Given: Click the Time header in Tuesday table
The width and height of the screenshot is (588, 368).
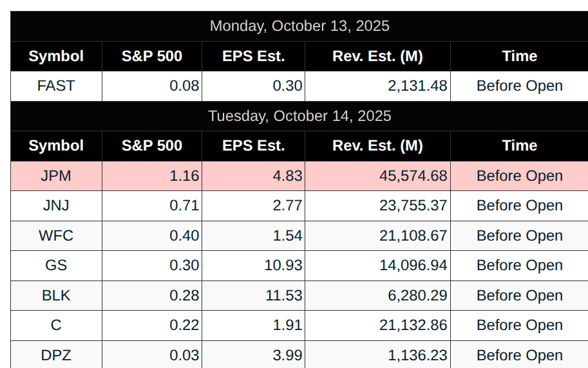Looking at the screenshot, I should click(519, 145).
